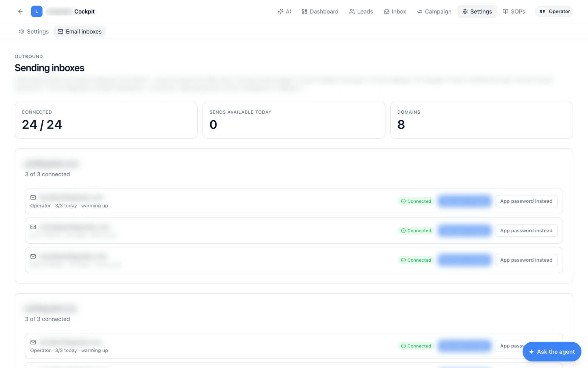Click the Connected statistic card

pos(106,120)
